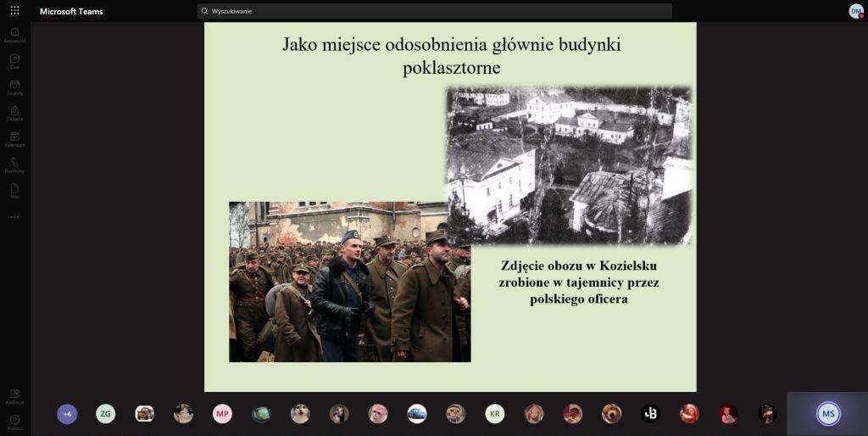Open the app launcher waffle grid
The width and height of the screenshot is (868, 436).
pos(14,11)
